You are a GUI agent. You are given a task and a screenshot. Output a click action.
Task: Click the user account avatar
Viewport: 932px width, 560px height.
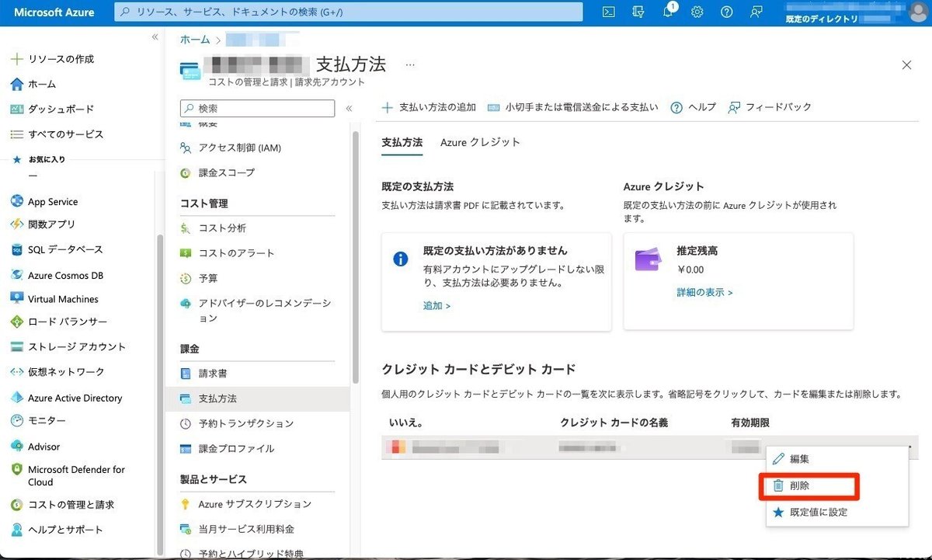(x=918, y=12)
